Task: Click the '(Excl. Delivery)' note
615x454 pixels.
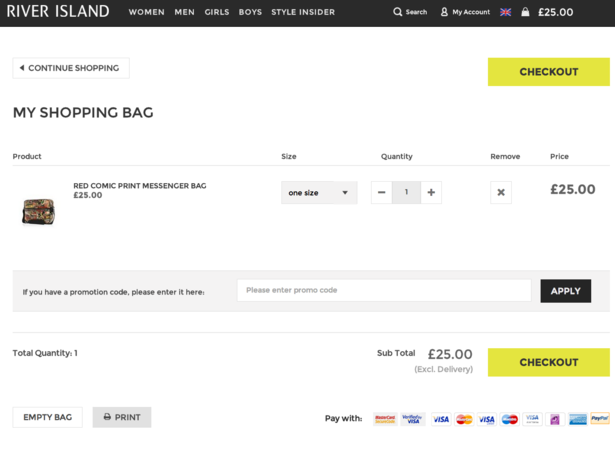Action: tap(444, 369)
